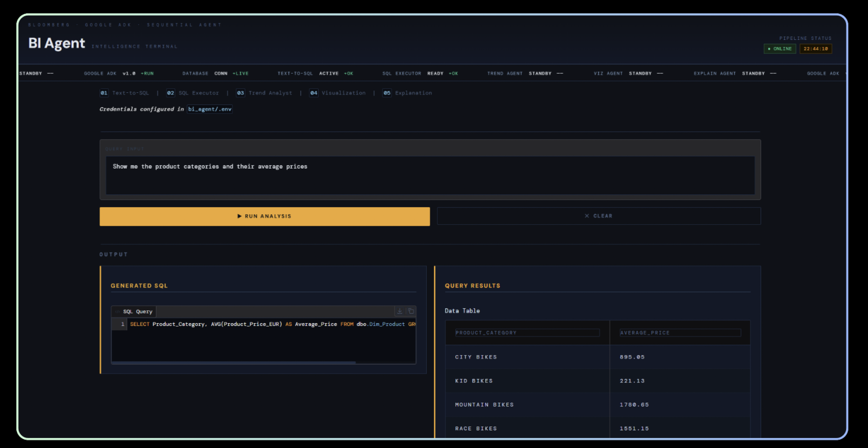Screen dimensions: 868x448
Task: Click the 05 Explanation step badge
Action: [387, 93]
